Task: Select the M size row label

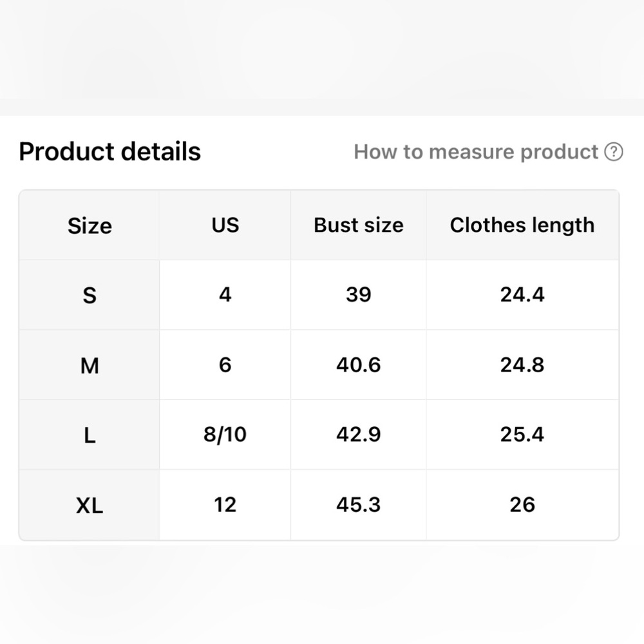Action: (x=90, y=365)
